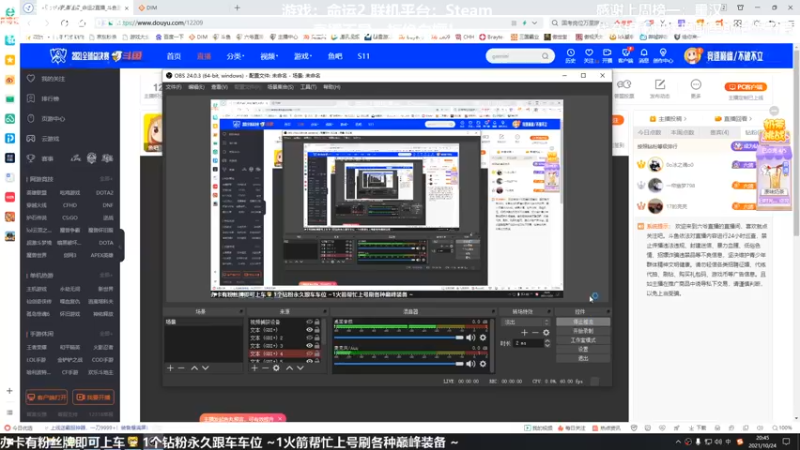Toggle lock on 文本 (GDI+) 3 source
This screenshot has height=450, width=800.
point(317,346)
